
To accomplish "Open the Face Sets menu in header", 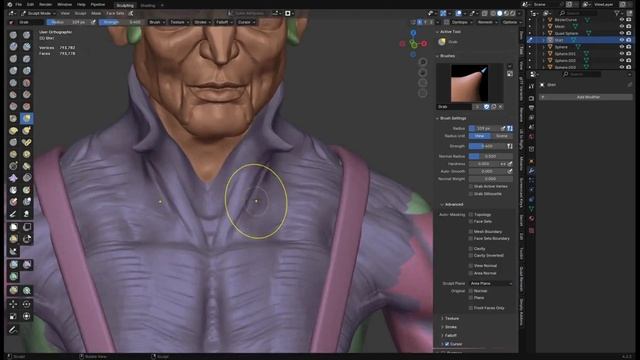I will pos(115,13).
